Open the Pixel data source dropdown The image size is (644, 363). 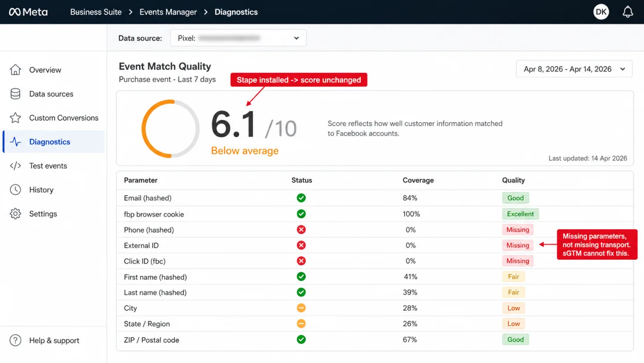(x=238, y=38)
